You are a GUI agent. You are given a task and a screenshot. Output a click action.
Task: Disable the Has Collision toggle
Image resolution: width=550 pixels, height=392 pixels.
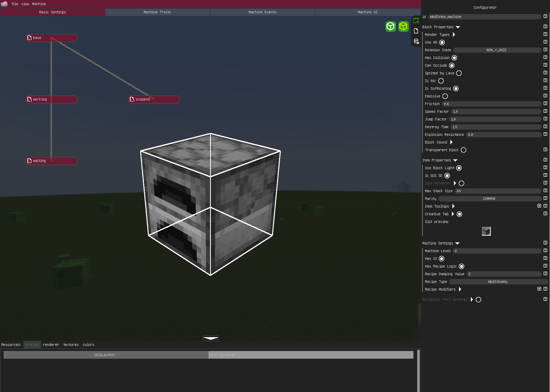(454, 58)
